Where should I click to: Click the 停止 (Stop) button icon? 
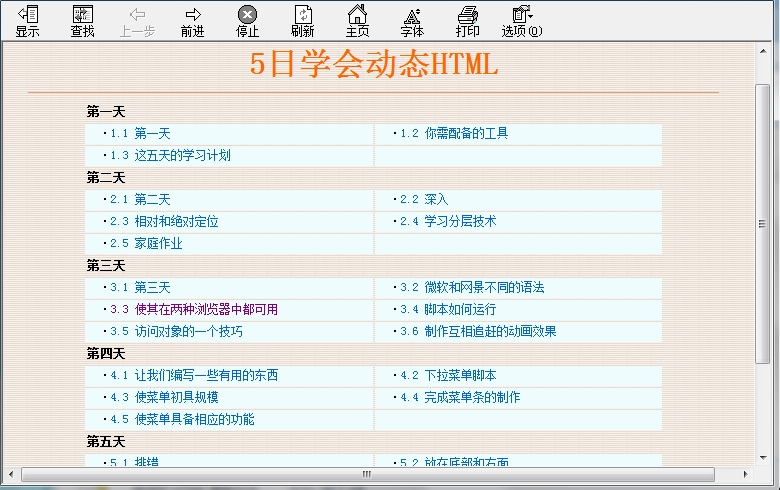coord(247,21)
